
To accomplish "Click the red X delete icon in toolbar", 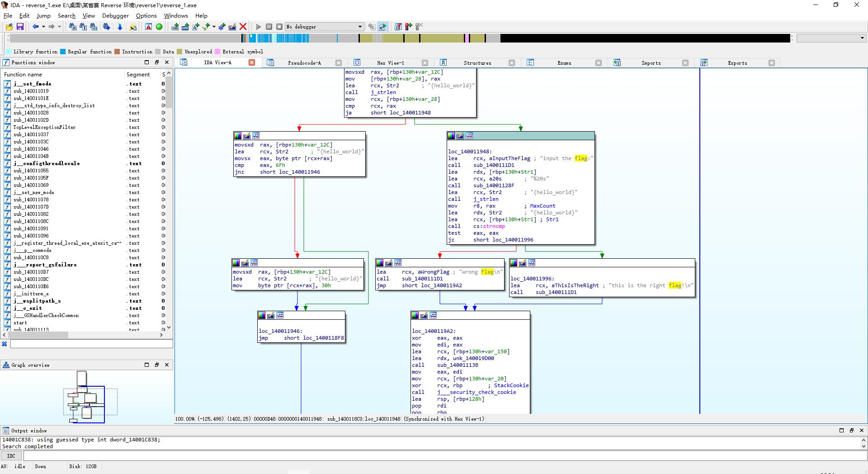I will click(243, 27).
